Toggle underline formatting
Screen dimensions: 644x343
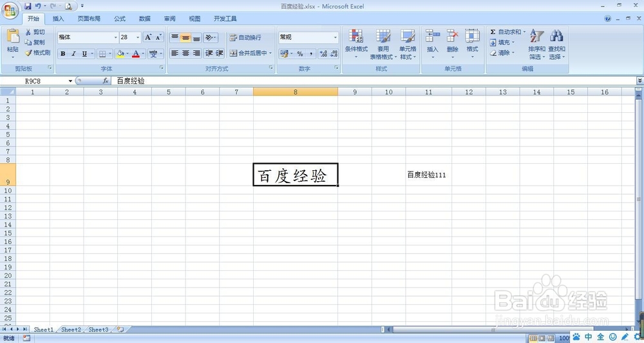pos(84,54)
